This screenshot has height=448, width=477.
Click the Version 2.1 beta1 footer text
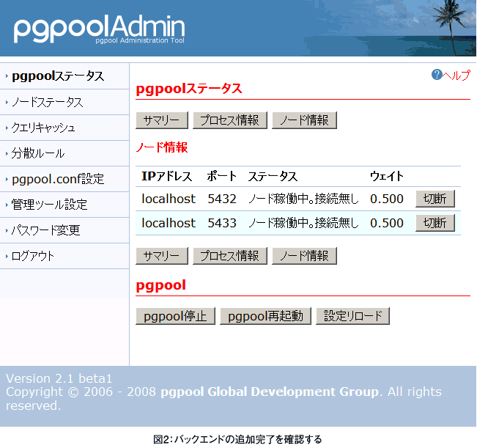tap(59, 378)
